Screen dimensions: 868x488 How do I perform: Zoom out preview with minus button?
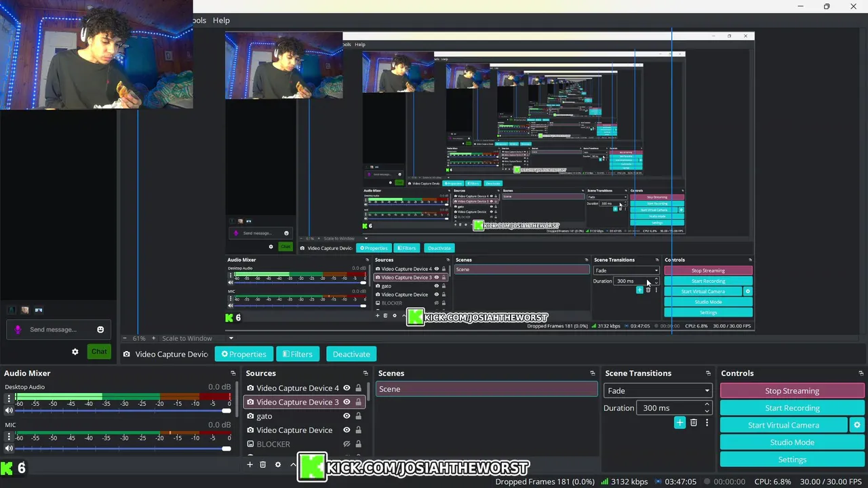tap(124, 338)
